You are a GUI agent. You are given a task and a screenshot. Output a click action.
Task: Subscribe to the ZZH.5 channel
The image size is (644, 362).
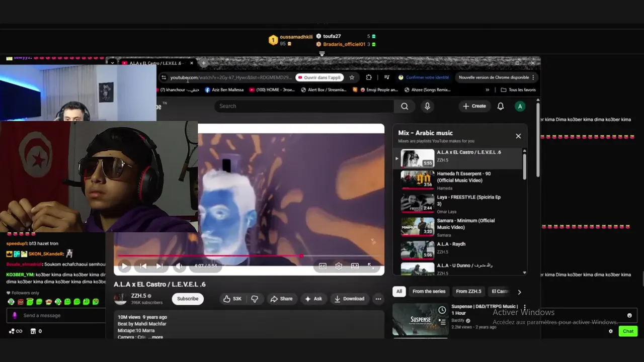[x=188, y=299]
